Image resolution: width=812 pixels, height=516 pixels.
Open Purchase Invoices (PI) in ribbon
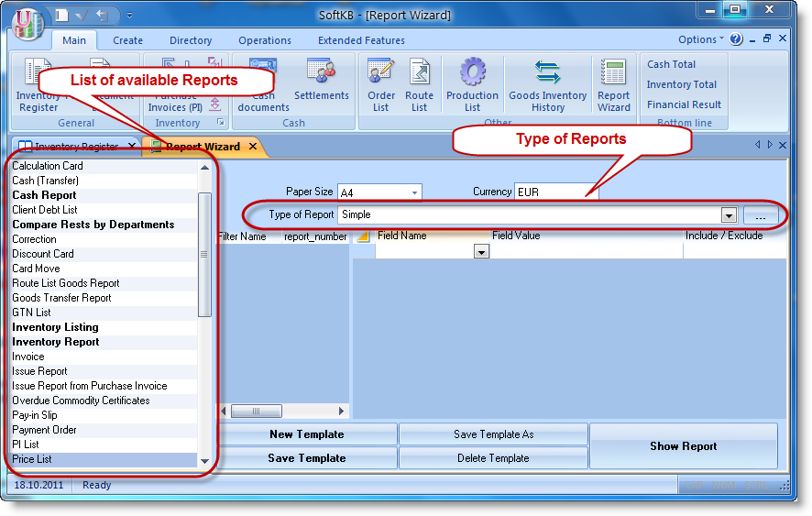[175, 85]
